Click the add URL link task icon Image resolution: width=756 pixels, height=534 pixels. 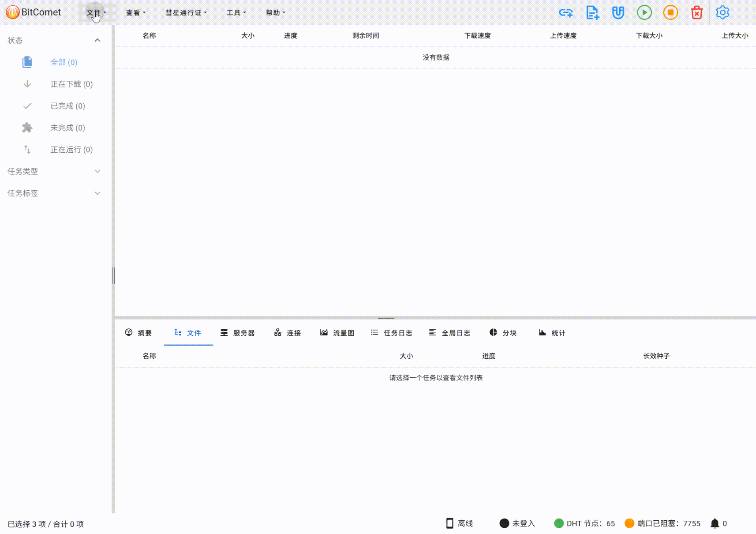[566, 13]
